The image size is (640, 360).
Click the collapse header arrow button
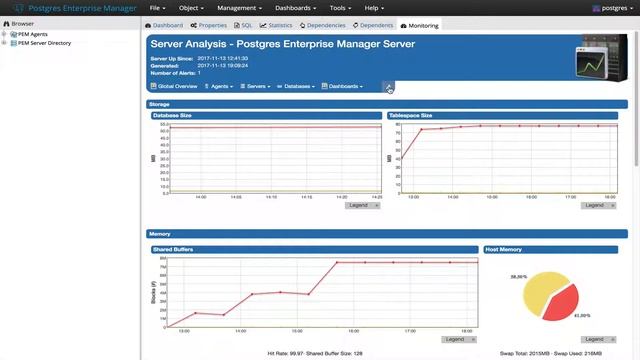click(x=389, y=87)
